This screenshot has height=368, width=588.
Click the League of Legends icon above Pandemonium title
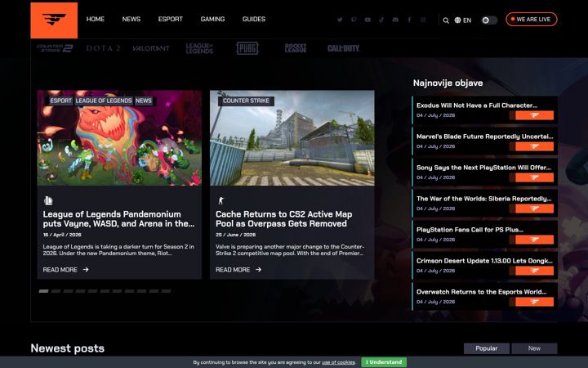click(x=48, y=201)
